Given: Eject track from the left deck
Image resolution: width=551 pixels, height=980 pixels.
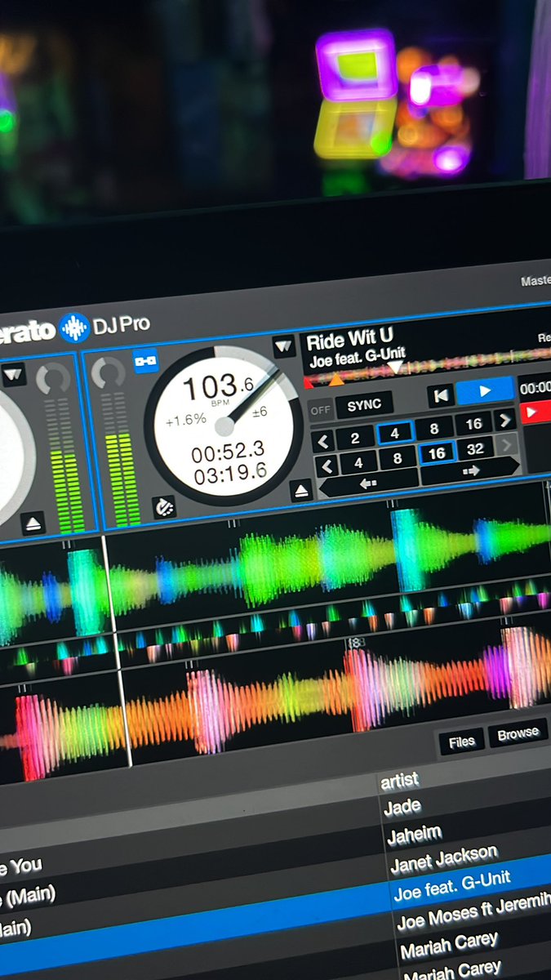Looking at the screenshot, I should (x=33, y=524).
